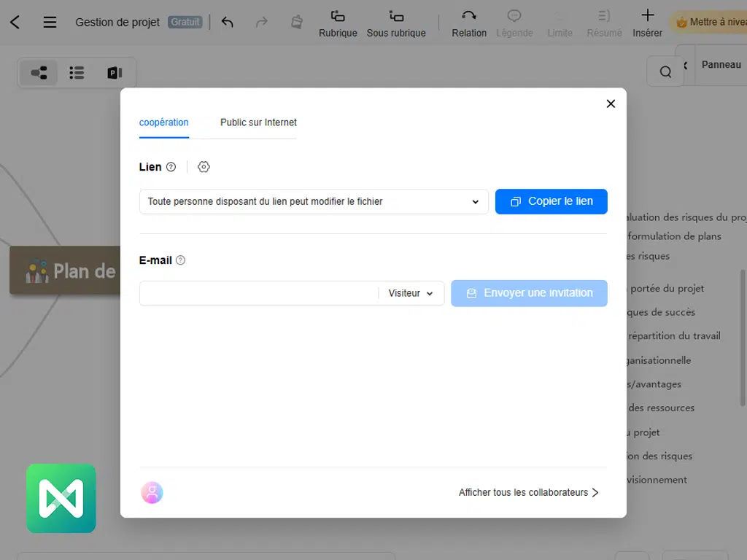
Task: Select the coopération tab
Action: tap(163, 122)
